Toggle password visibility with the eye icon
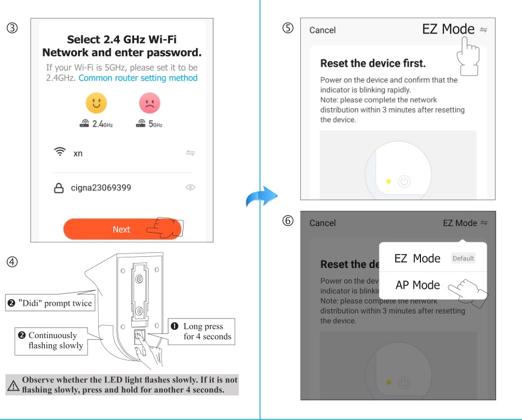Viewport: 522px width, 420px height. (190, 187)
